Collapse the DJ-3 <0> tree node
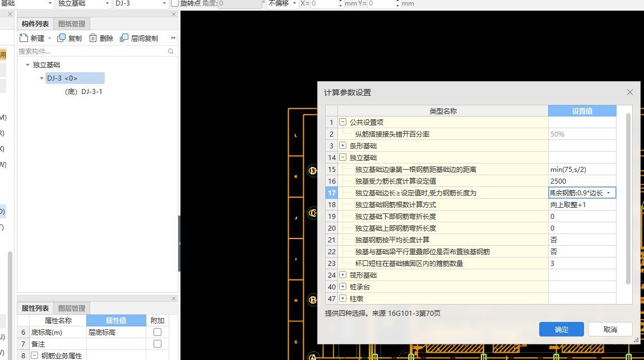644x360 pixels. pos(41,78)
